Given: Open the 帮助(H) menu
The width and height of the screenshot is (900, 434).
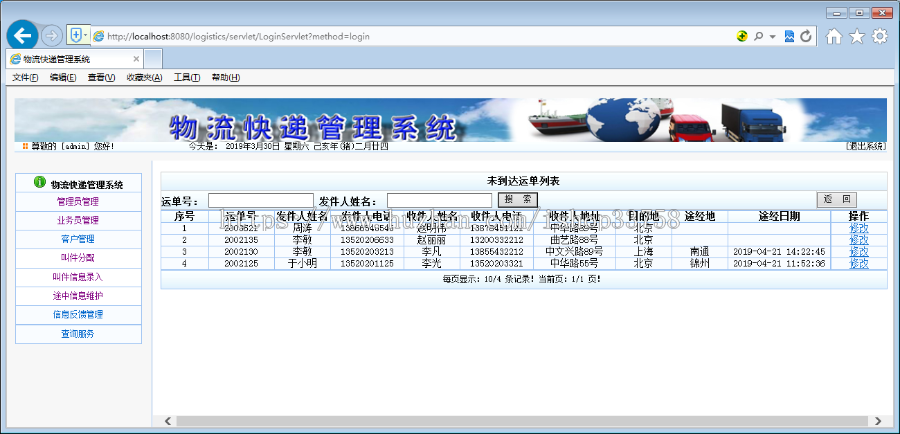Looking at the screenshot, I should pyautogui.click(x=226, y=78).
